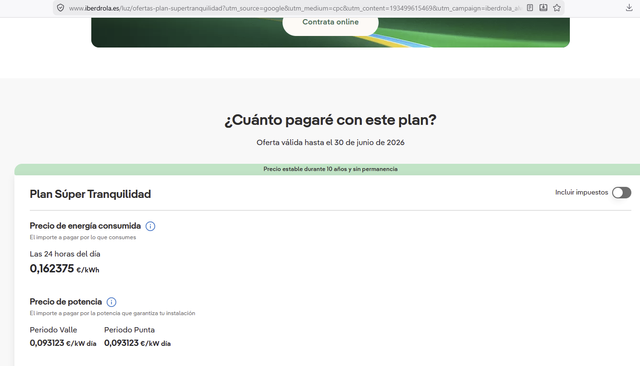Click the install-app icon in address bar
640x366 pixels.
pos(543,8)
